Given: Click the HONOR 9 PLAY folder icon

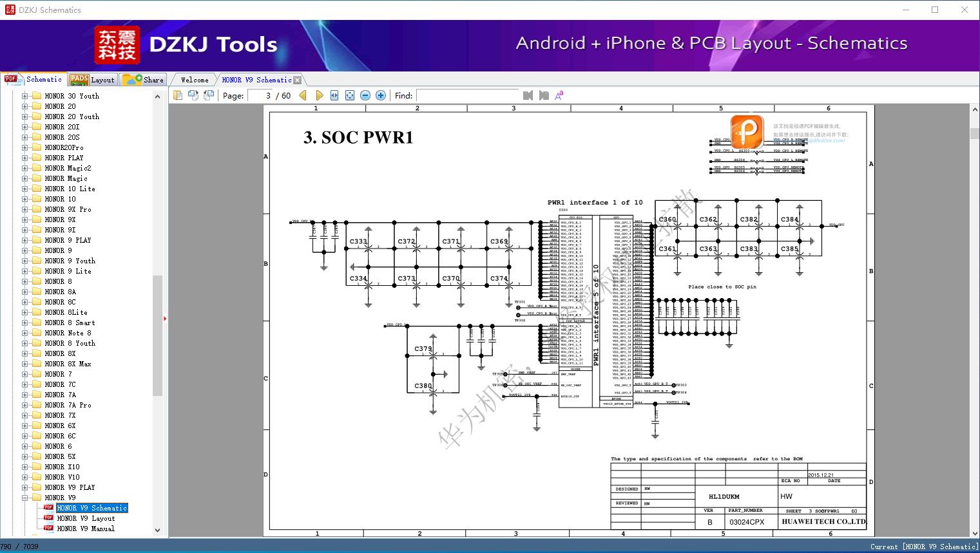Looking at the screenshot, I should click(37, 240).
